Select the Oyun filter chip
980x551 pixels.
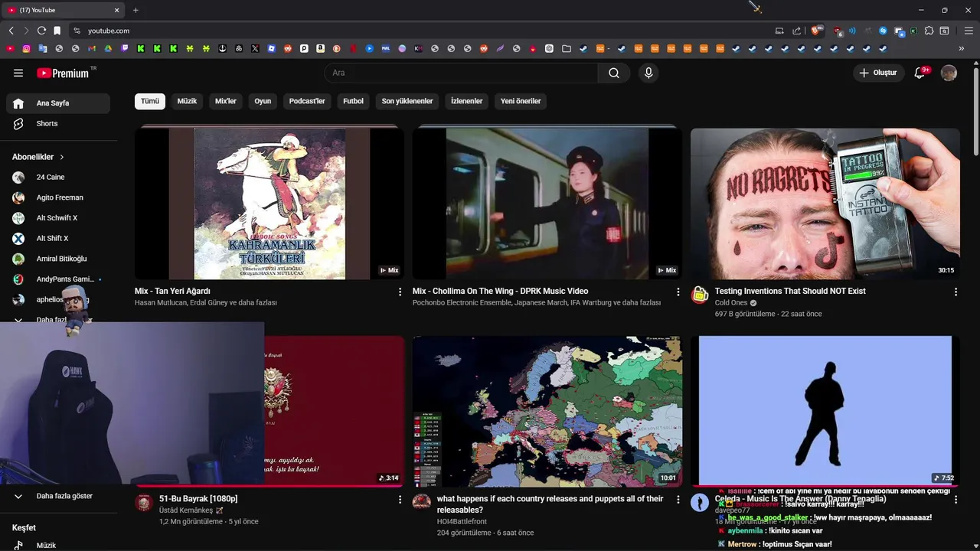pos(263,101)
